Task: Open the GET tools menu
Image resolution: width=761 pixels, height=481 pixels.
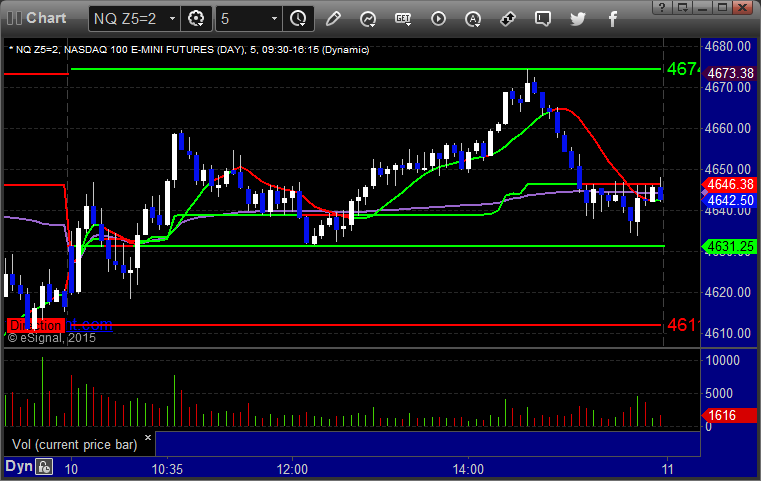Action: click(x=403, y=19)
